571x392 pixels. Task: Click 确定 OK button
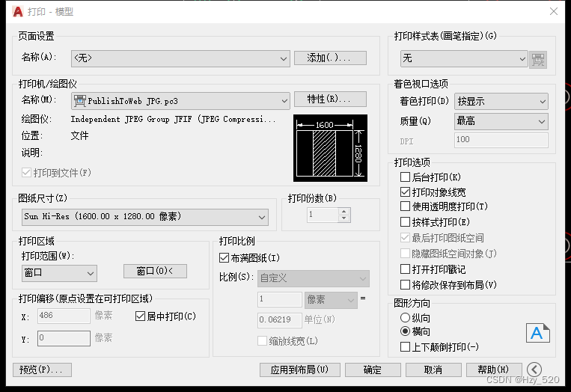point(373,370)
